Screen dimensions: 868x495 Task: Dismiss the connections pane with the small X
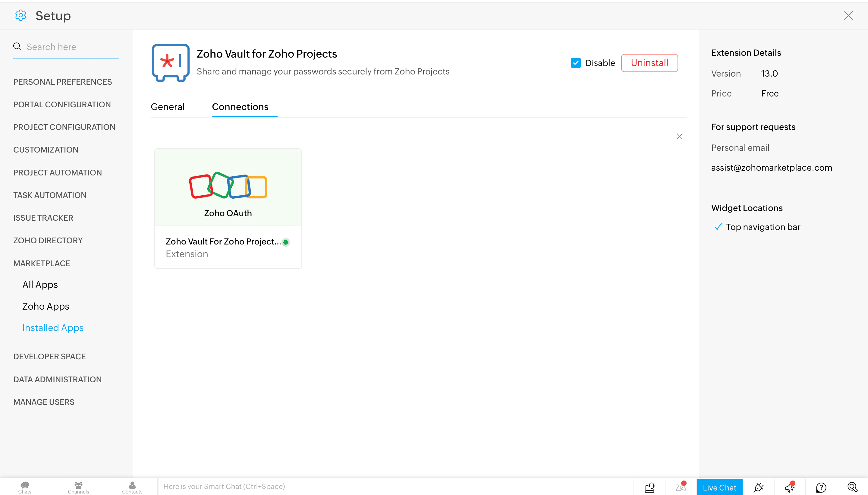[679, 136]
